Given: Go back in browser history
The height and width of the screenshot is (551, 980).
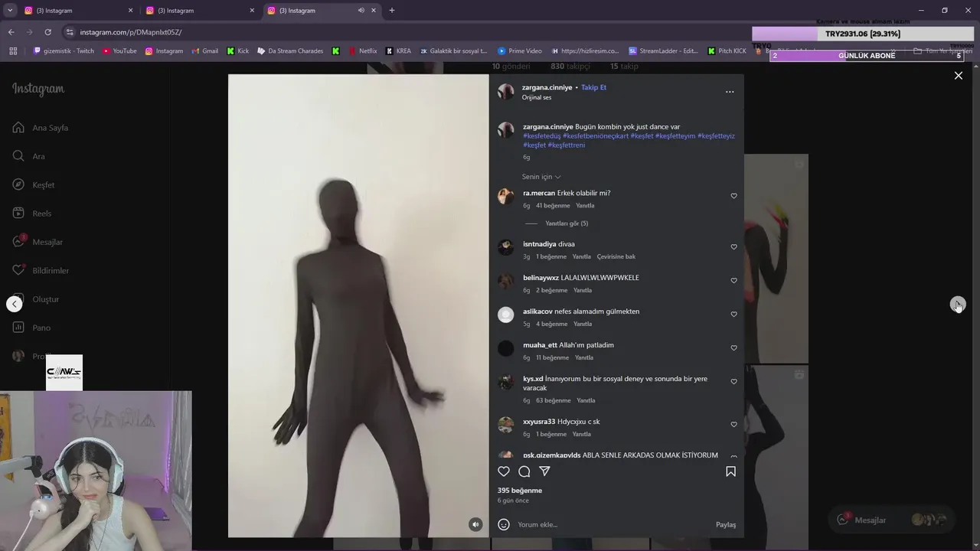Looking at the screenshot, I should pos(11,32).
